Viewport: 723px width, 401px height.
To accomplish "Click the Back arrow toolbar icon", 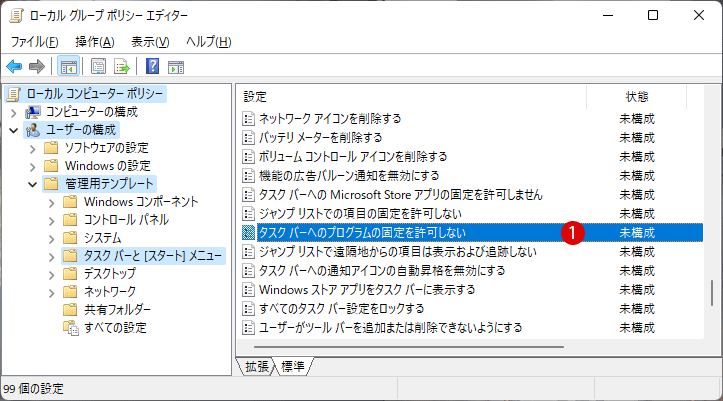I will [14, 67].
